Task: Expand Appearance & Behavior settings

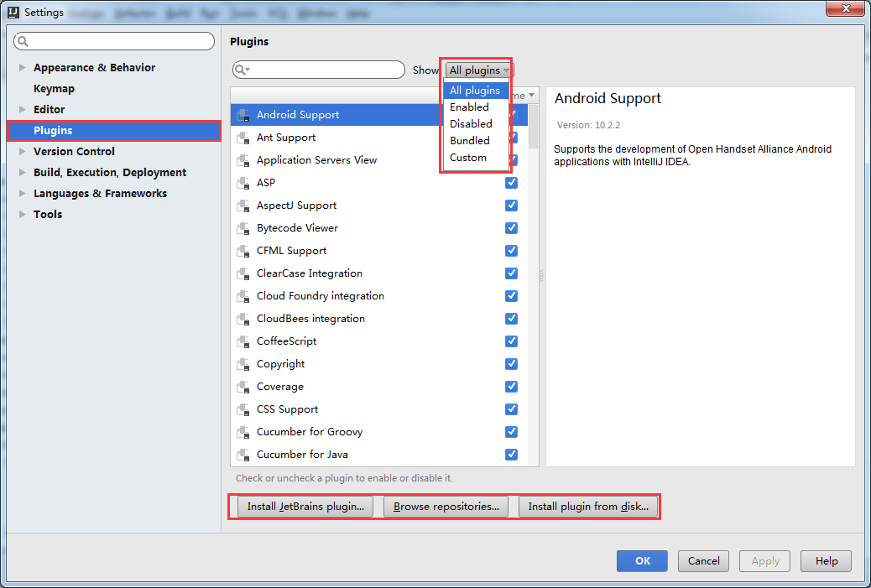Action: pyautogui.click(x=22, y=68)
